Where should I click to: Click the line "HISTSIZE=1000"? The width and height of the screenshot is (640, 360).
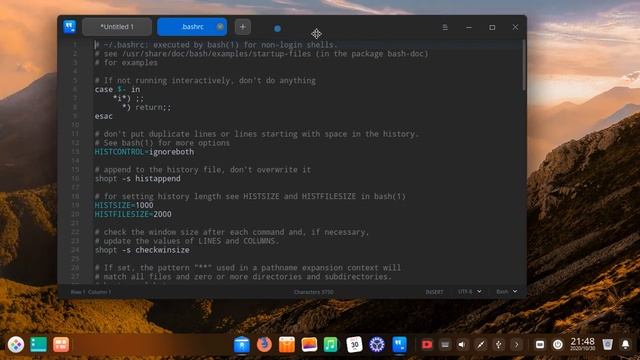click(124, 205)
